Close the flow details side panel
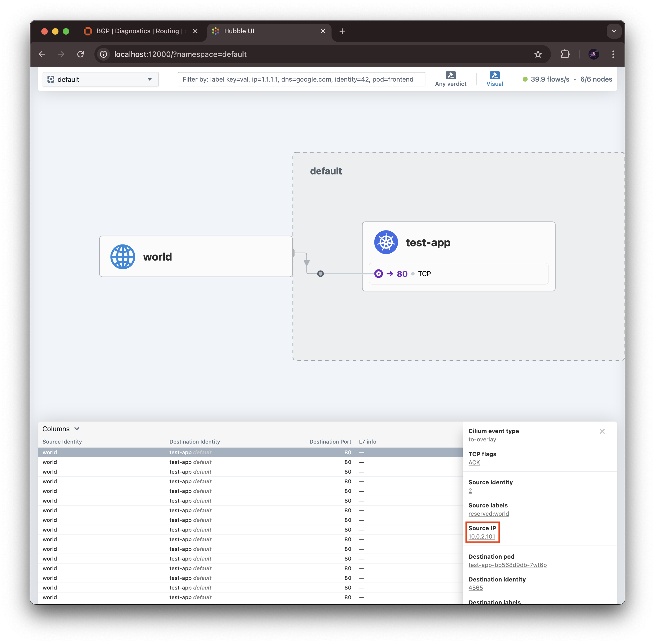 (602, 431)
